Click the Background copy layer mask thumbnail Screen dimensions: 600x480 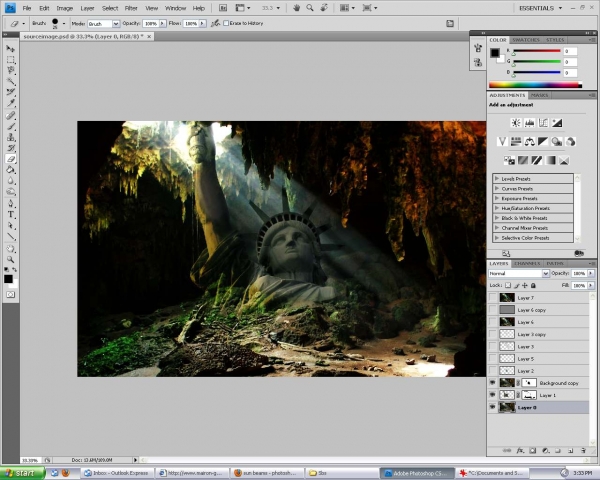click(529, 383)
